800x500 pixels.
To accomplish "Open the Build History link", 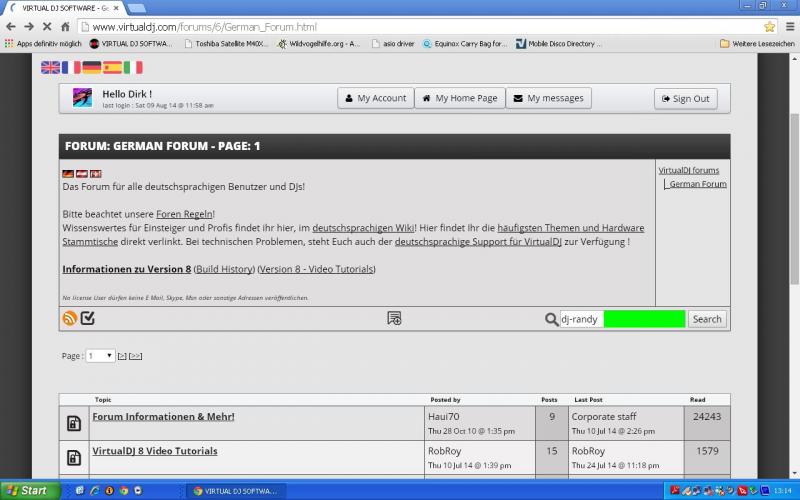I will point(224,269).
